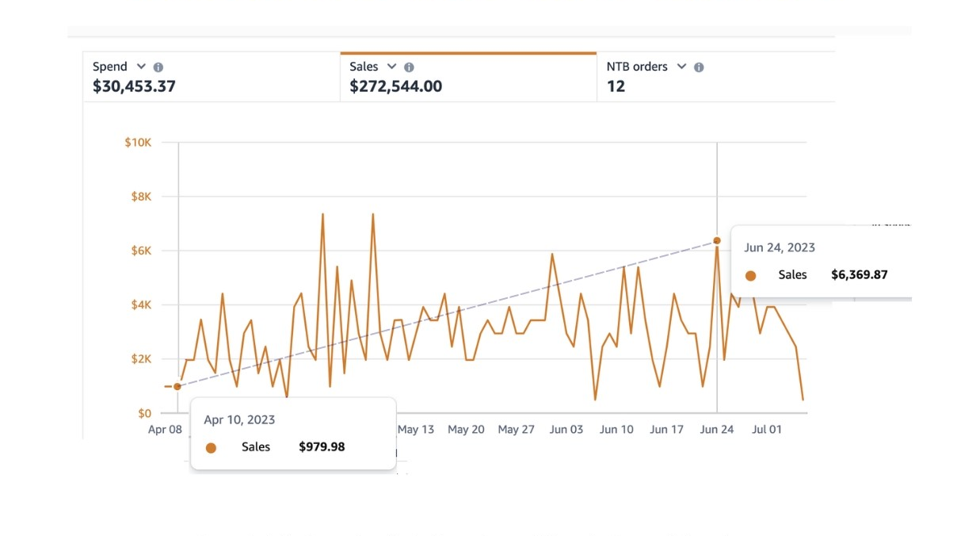Click the Jul 01 x-axis label

766,429
